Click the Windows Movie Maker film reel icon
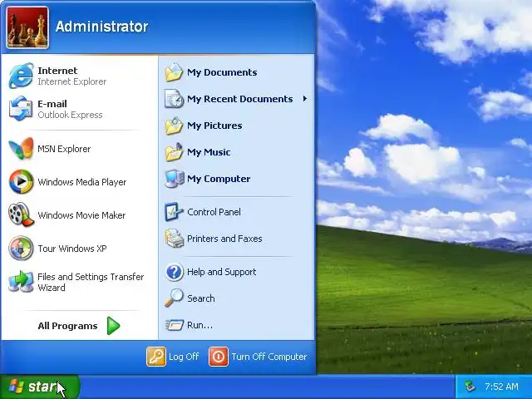Screen dimensions: 532x399 pyautogui.click(x=21, y=214)
